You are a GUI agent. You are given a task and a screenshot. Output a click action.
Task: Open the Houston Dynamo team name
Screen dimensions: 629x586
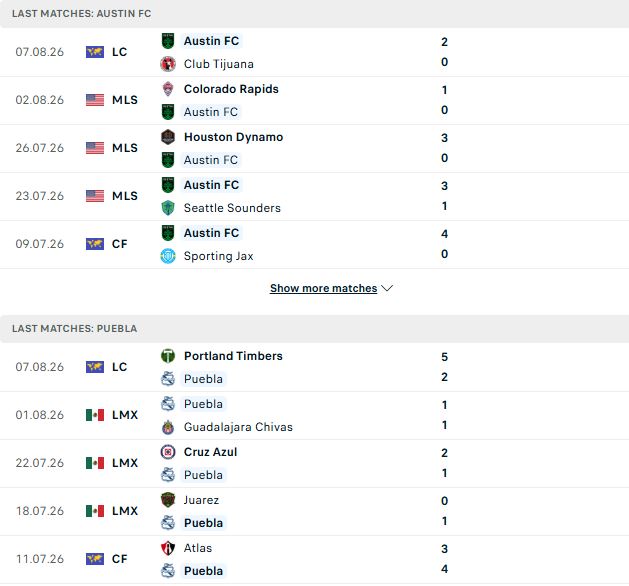(x=233, y=137)
